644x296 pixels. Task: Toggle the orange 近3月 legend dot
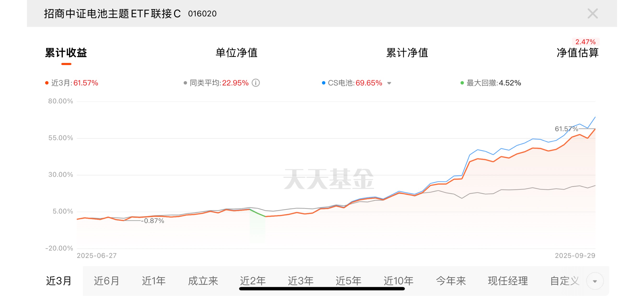click(x=47, y=83)
